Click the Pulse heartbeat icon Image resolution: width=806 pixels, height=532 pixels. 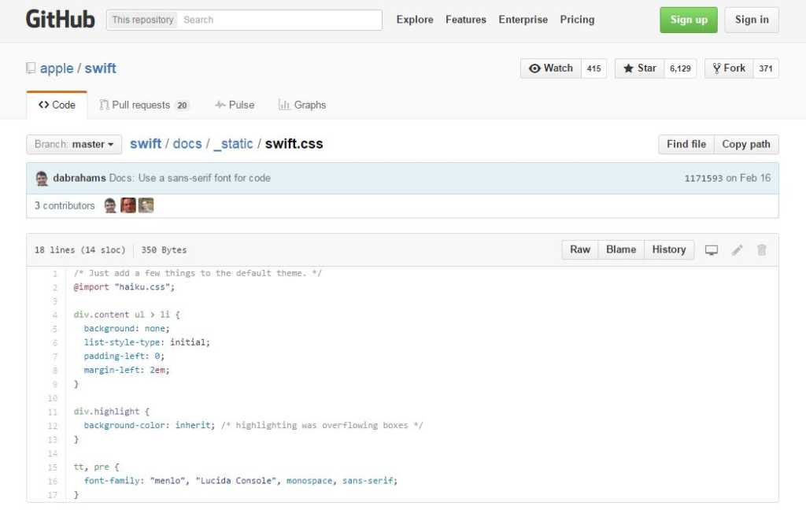pos(220,104)
